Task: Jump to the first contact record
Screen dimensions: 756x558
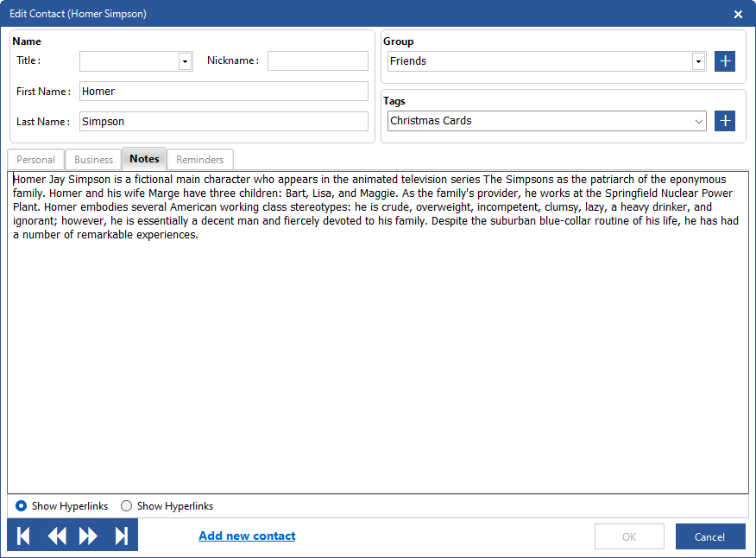Action: [x=24, y=536]
